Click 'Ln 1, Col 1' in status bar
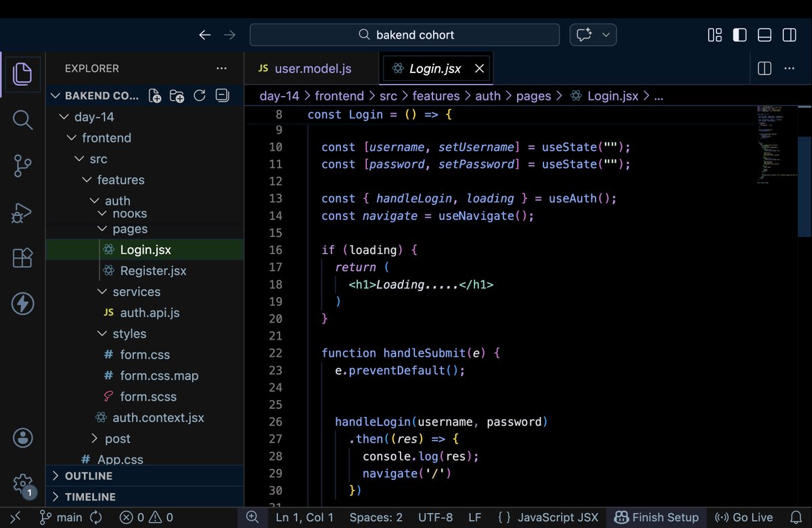 point(304,517)
